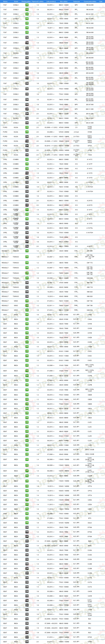Click the petrol icon in Twingo D4F 764 row
Viewport: 105px width, 644px height.
tap(27, 257)
